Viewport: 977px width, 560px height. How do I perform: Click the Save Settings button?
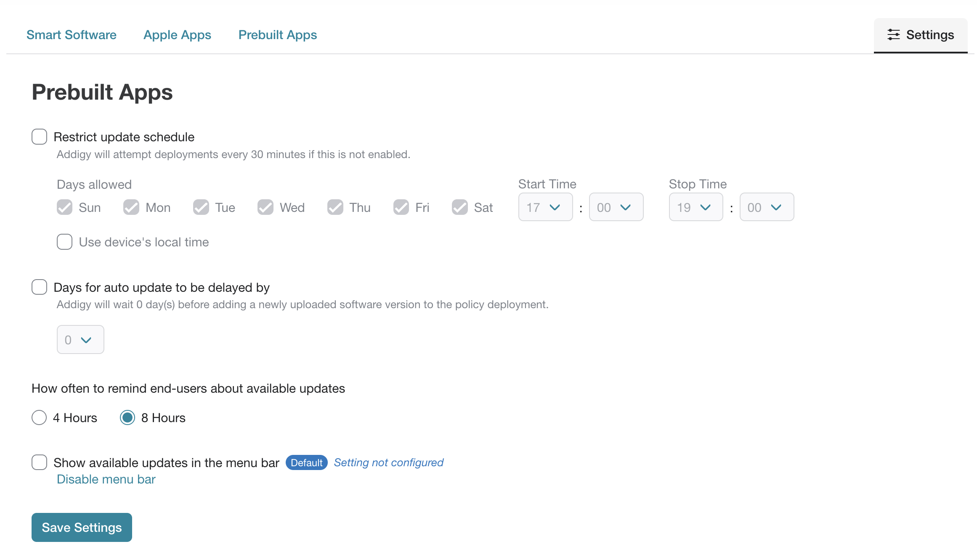coord(82,527)
